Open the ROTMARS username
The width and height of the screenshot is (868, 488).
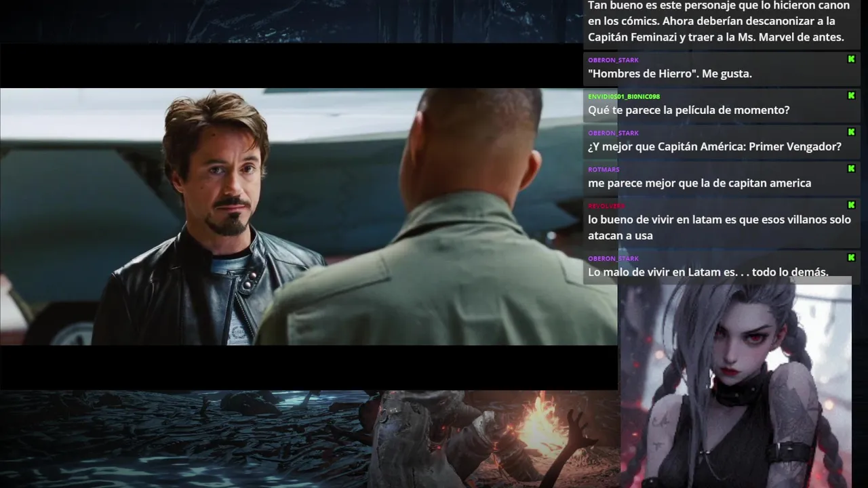click(x=604, y=170)
